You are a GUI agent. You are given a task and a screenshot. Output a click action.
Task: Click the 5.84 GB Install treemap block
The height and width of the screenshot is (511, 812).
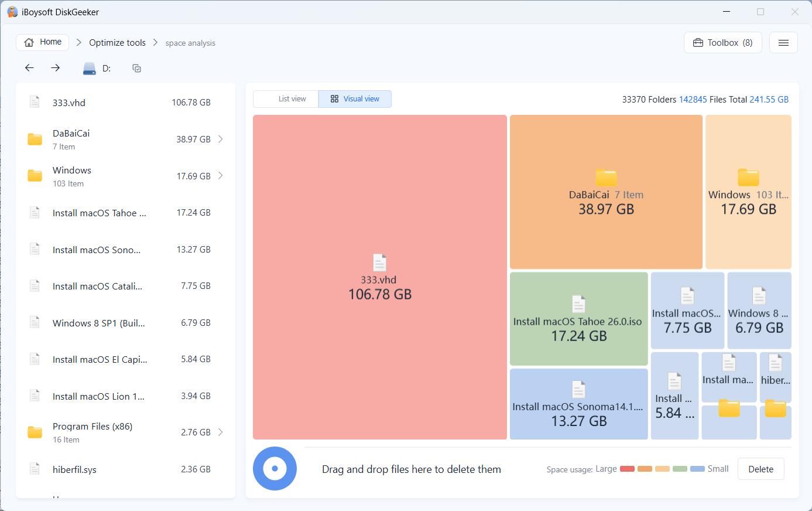pyautogui.click(x=674, y=396)
